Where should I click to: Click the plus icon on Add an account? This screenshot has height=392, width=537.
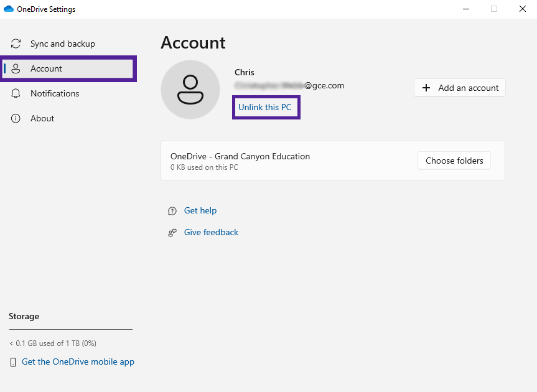point(426,88)
